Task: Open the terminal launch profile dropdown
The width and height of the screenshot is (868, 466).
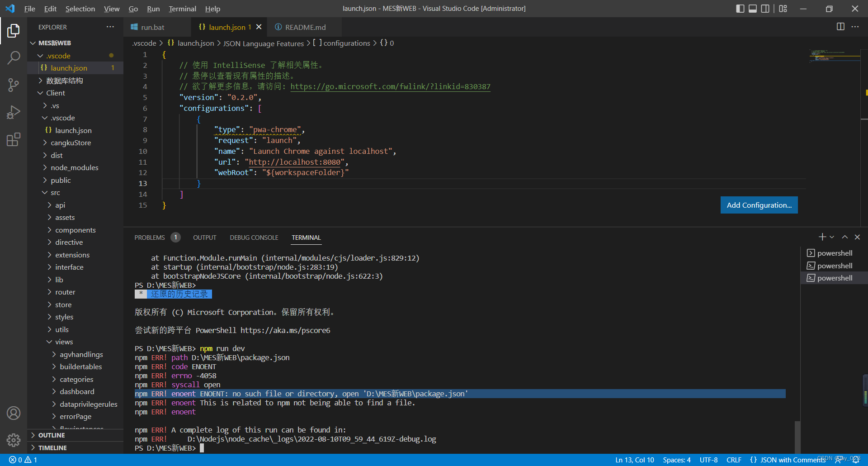Action: (832, 237)
